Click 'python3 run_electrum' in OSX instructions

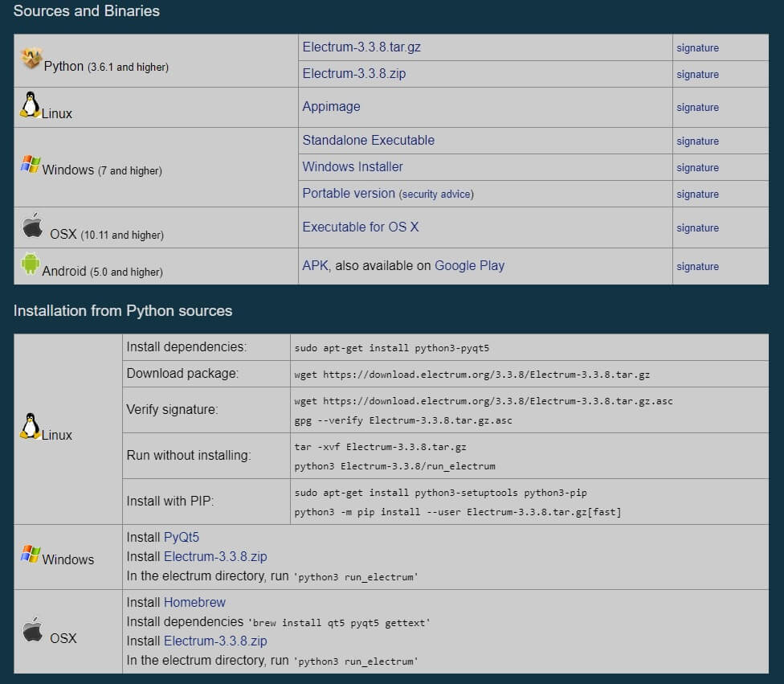tap(356, 661)
